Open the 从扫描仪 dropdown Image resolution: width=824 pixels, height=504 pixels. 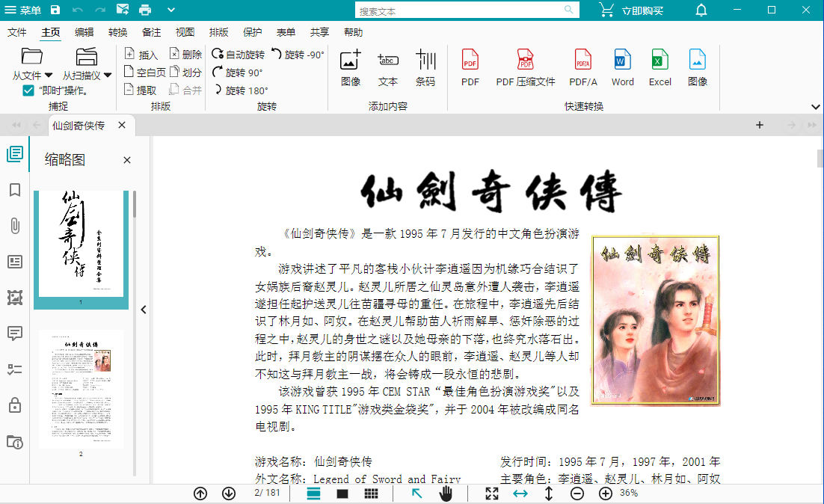pyautogui.click(x=87, y=64)
